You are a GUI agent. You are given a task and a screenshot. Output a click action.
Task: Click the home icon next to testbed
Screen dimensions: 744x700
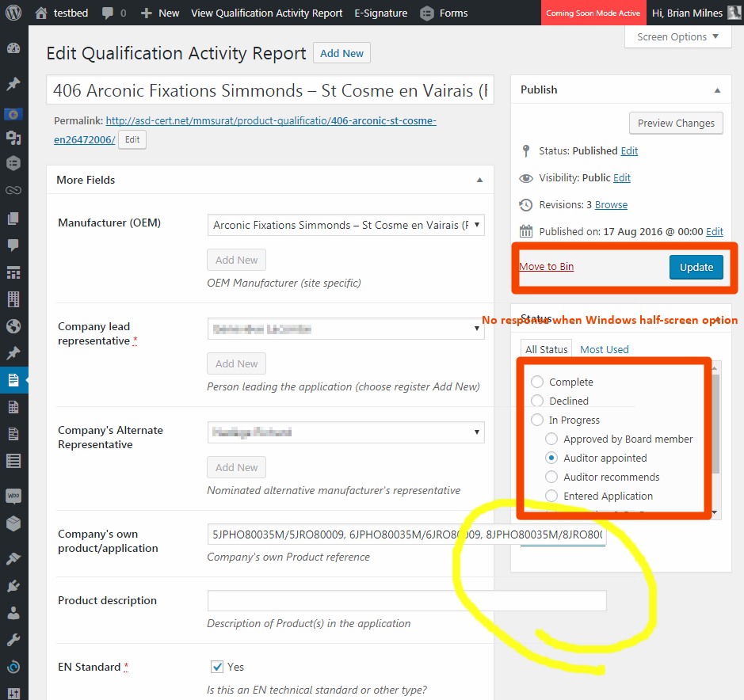point(41,13)
